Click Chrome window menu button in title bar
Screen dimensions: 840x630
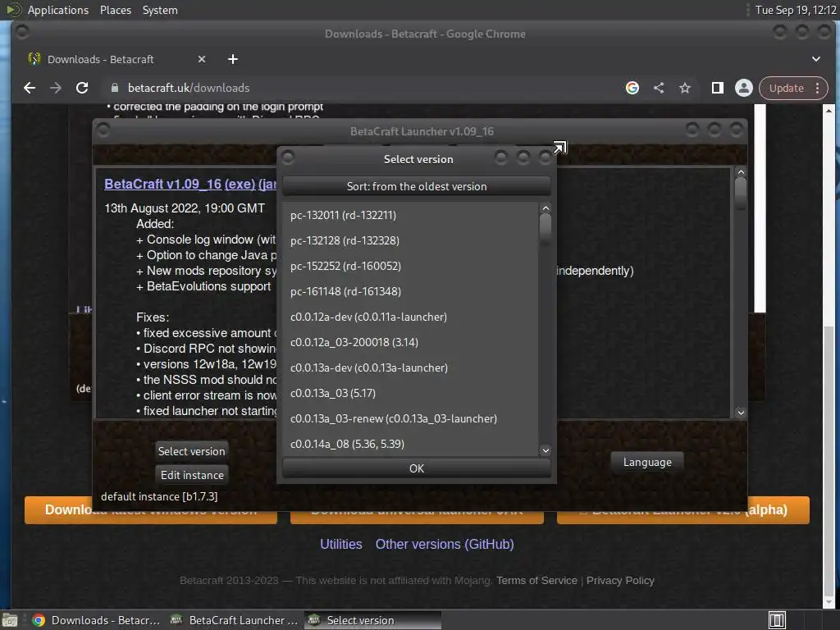[22, 32]
